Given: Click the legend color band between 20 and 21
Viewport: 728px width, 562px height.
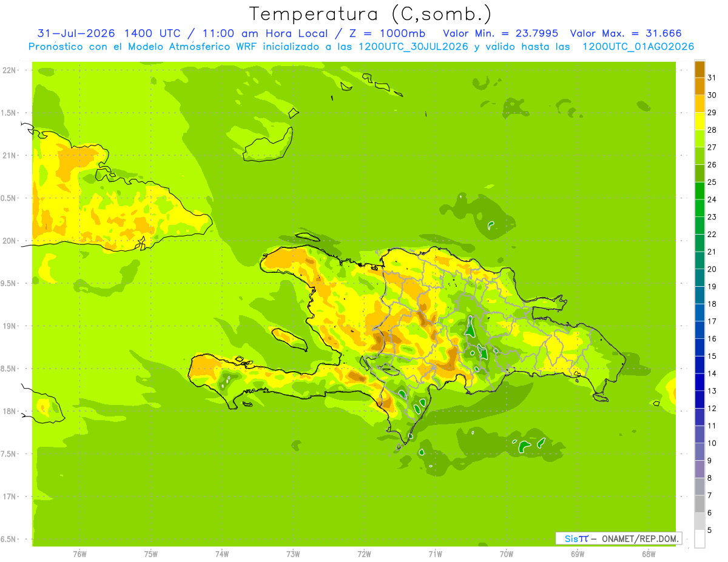Looking at the screenshot, I should coord(699,261).
